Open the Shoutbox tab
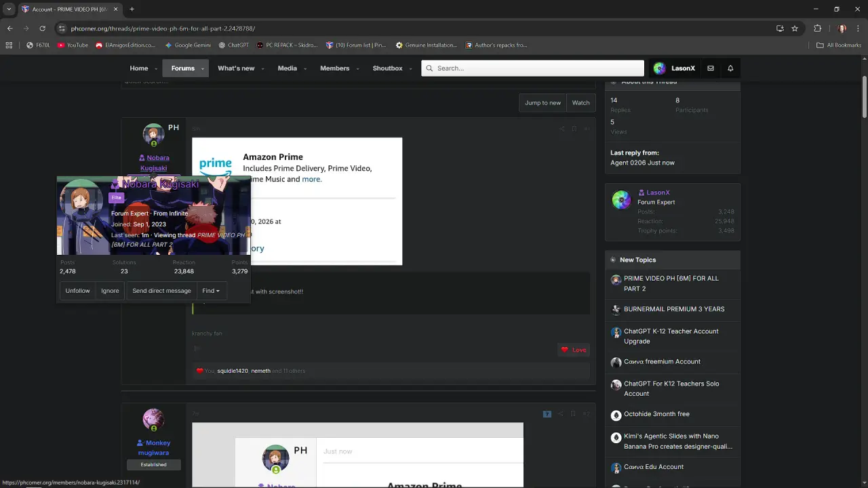 coord(387,68)
